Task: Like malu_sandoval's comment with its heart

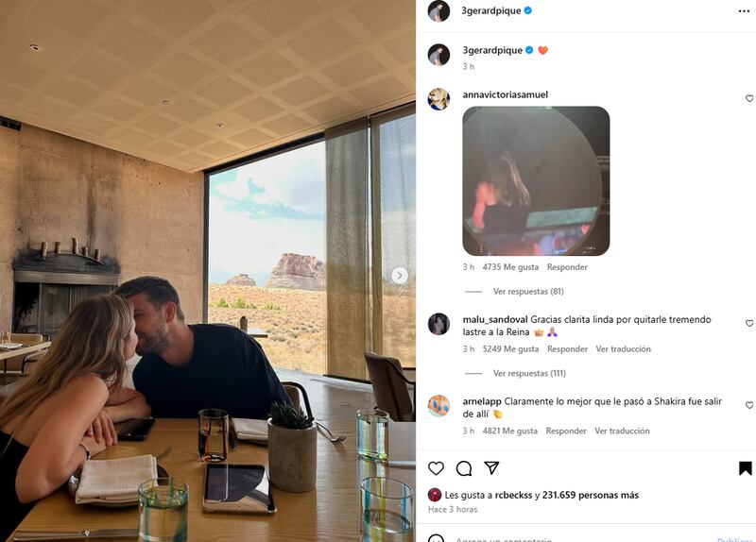Action: coord(749,323)
